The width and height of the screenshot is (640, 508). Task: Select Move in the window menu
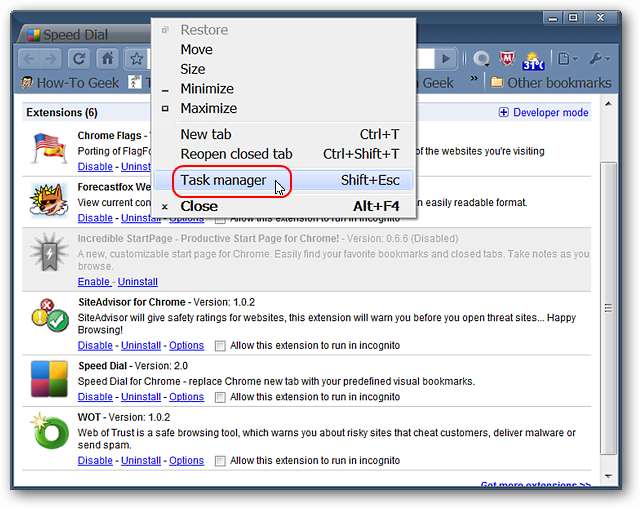(284, 49)
